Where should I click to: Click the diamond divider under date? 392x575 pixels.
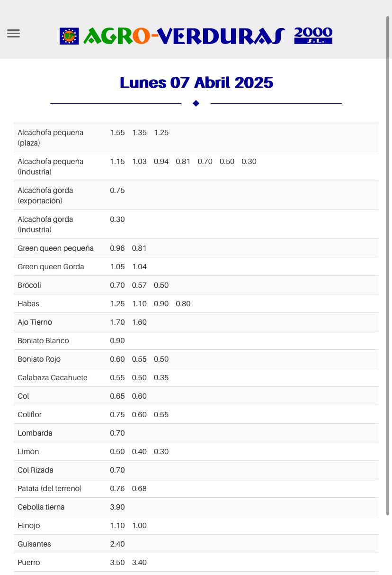196,103
